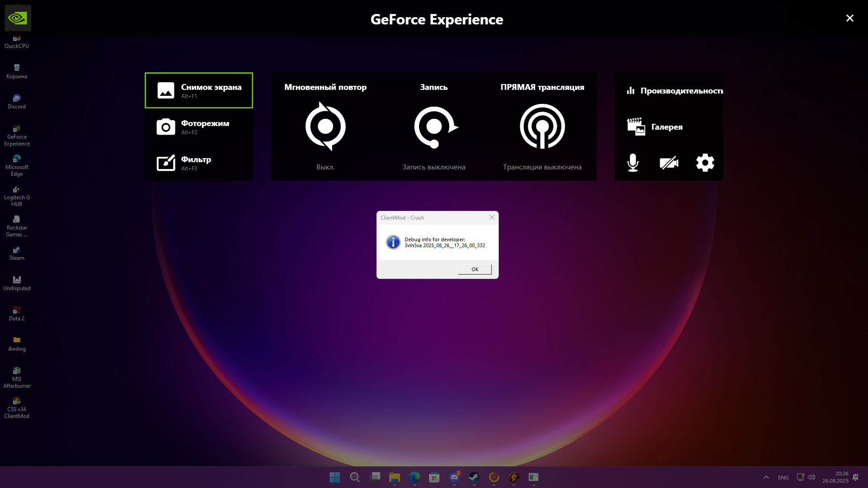Select Logitech G HUB desktop icon
The height and width of the screenshot is (488, 868).
17,196
